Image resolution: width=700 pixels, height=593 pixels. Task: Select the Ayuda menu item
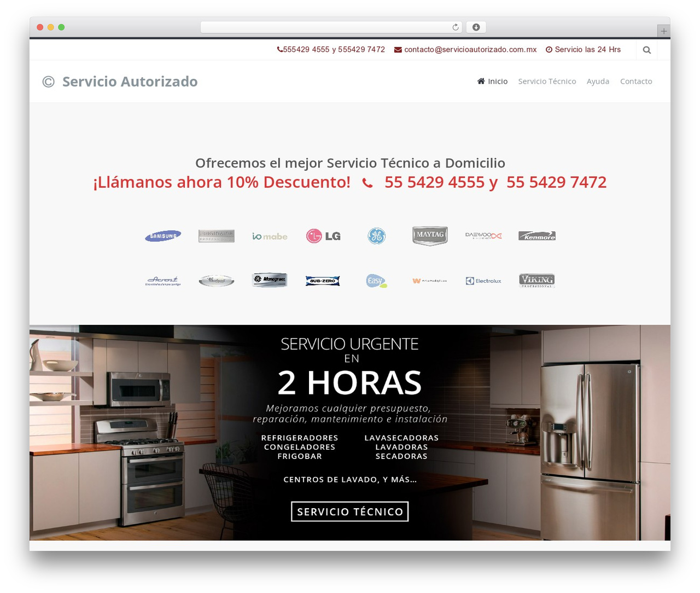pyautogui.click(x=598, y=81)
